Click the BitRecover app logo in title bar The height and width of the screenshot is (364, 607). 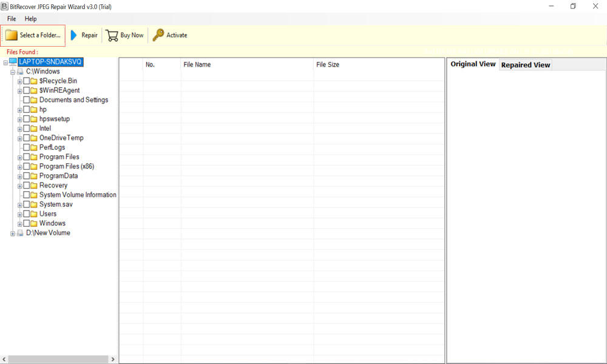(4, 6)
